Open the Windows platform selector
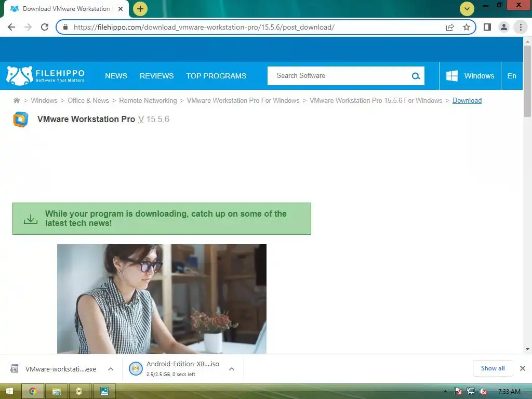 [x=470, y=76]
